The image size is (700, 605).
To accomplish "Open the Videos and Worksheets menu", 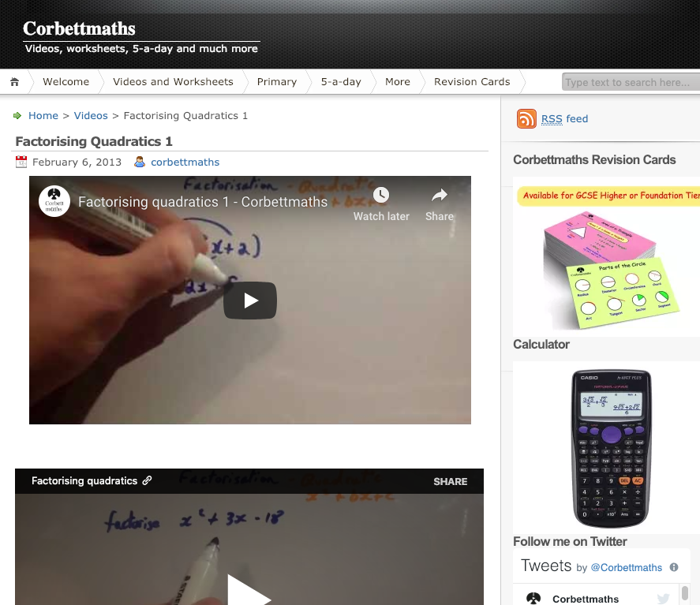I will click(x=173, y=82).
